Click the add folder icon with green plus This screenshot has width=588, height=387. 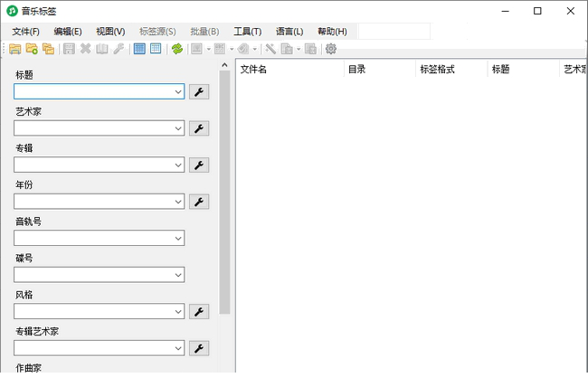[x=32, y=49]
